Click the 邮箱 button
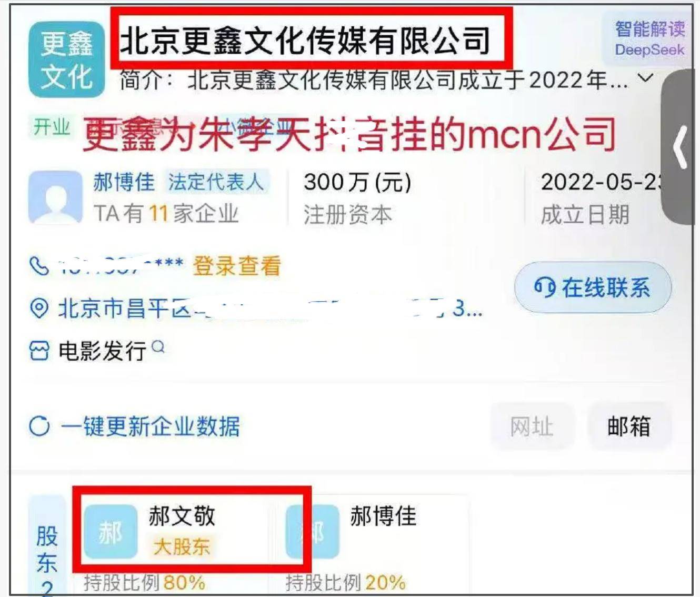The width and height of the screenshot is (700, 597). click(x=629, y=426)
